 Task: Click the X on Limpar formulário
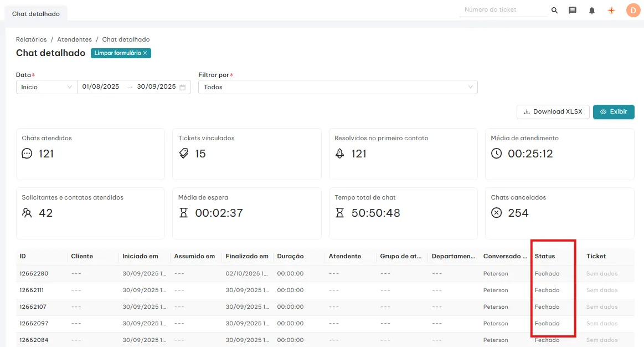click(145, 53)
